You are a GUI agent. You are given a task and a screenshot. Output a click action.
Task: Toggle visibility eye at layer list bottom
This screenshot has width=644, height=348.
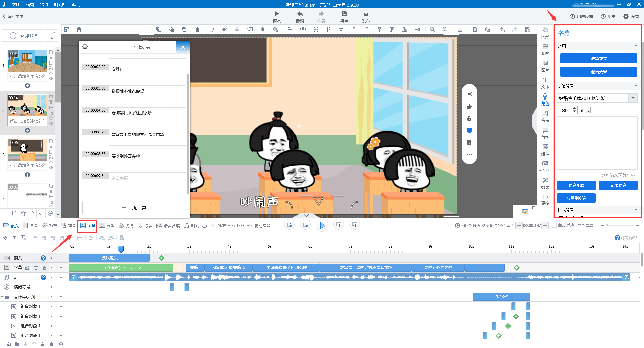tap(61, 344)
